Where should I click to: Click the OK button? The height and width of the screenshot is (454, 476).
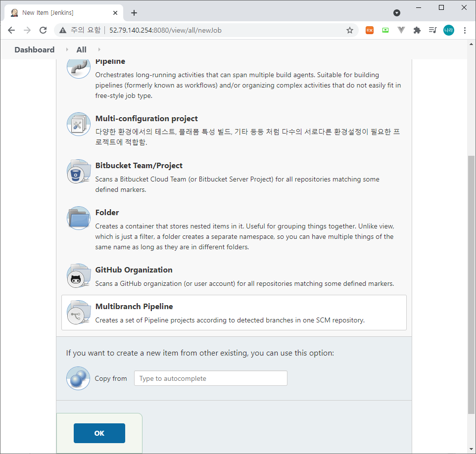[x=99, y=433]
